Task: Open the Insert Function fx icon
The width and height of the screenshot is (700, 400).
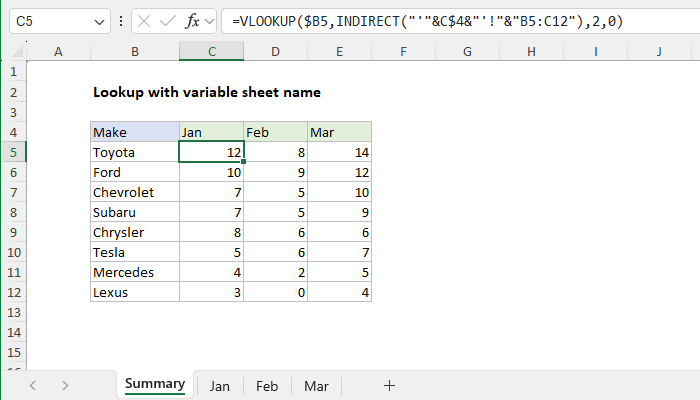Action: click(x=192, y=21)
